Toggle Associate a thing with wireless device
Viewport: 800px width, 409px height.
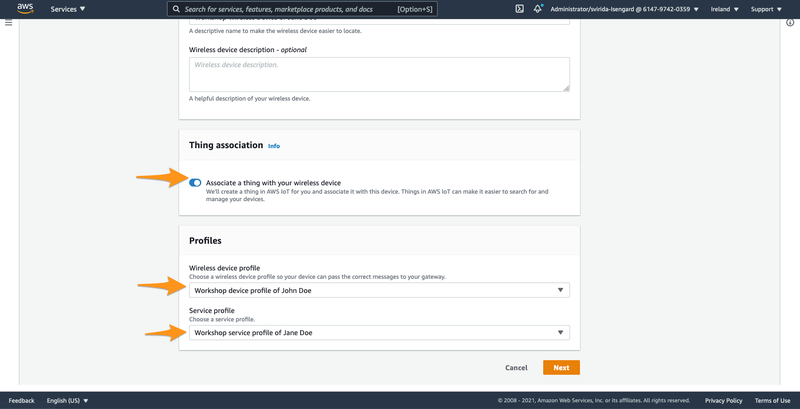[x=195, y=183]
